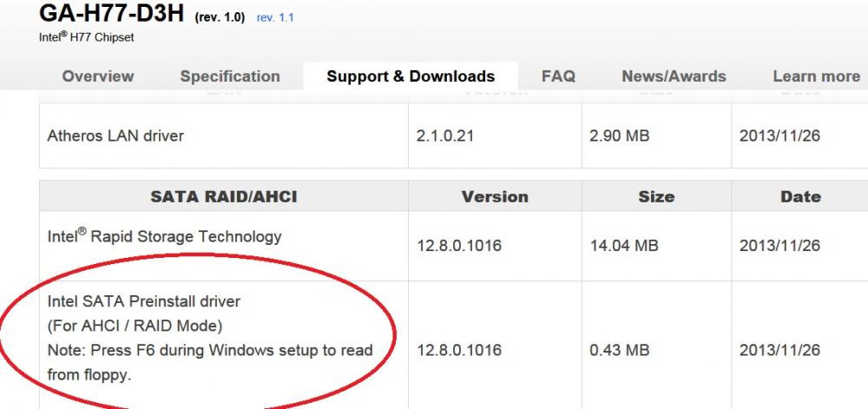Click the (rev. 1.0) revision label
This screenshot has height=409, width=868.
tap(220, 17)
